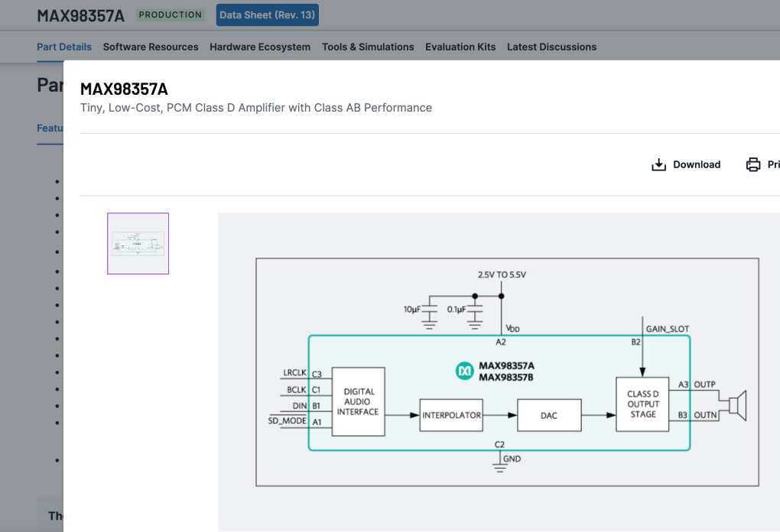This screenshot has height=532, width=780.
Task: Open the Latest Discussions tab
Action: point(551,47)
